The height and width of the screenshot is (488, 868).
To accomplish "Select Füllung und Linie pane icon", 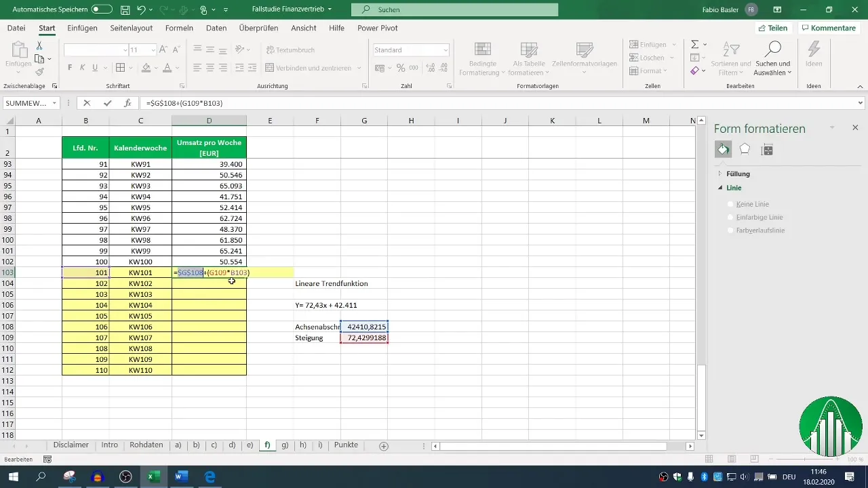I will [x=723, y=149].
